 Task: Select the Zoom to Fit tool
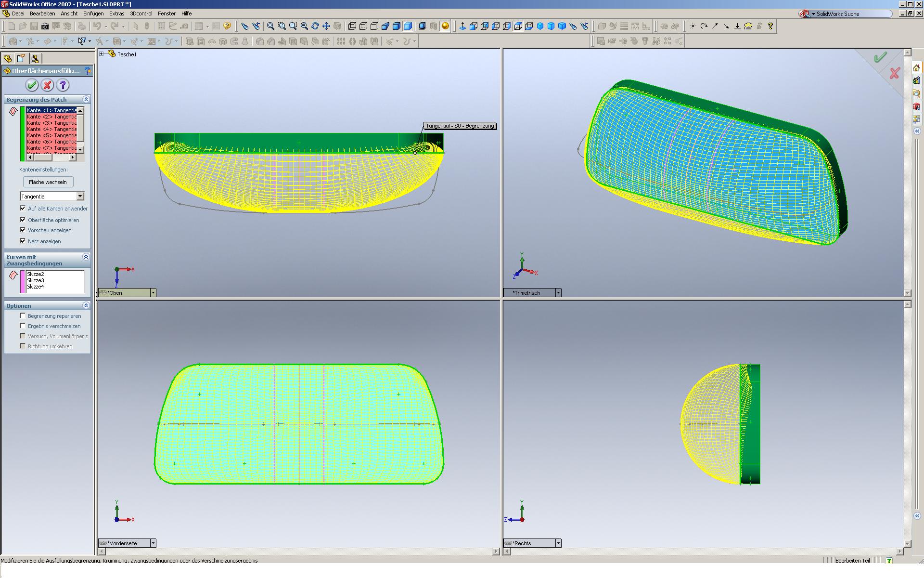(271, 26)
